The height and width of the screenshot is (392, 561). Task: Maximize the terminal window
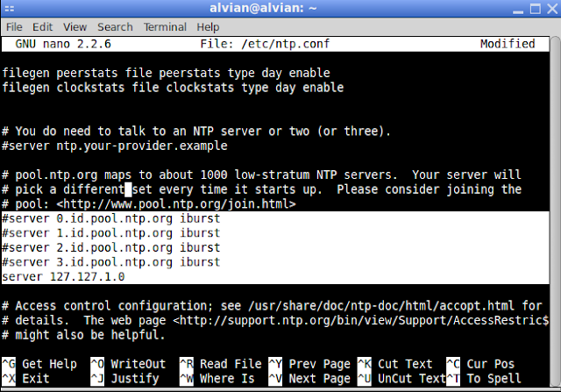(x=536, y=9)
